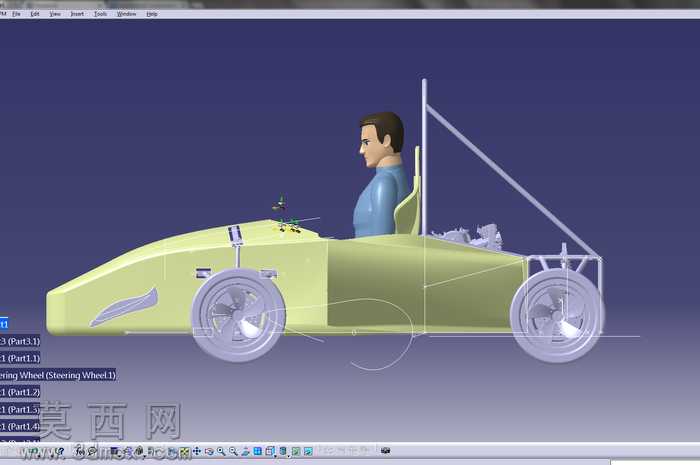
Task: Click the Normal View icon
Action: pos(245,451)
